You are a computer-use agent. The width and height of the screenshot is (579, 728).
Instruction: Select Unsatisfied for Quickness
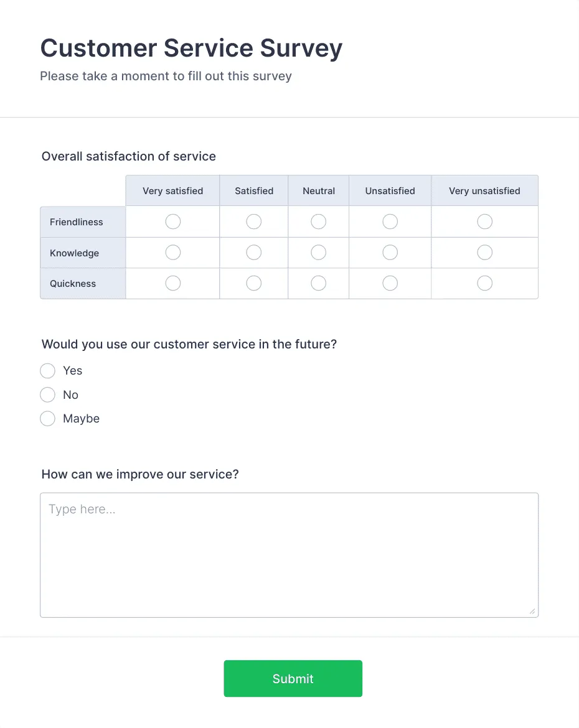(390, 283)
